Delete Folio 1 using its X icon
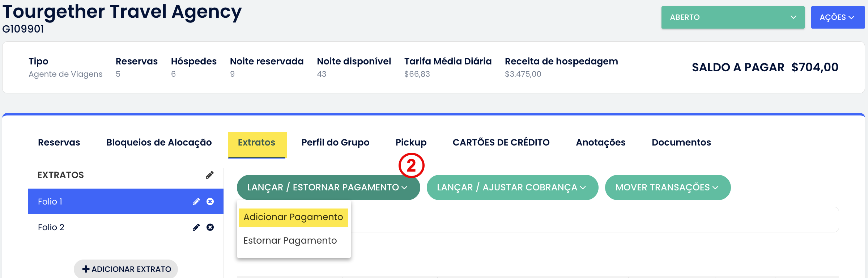 pos(210,202)
